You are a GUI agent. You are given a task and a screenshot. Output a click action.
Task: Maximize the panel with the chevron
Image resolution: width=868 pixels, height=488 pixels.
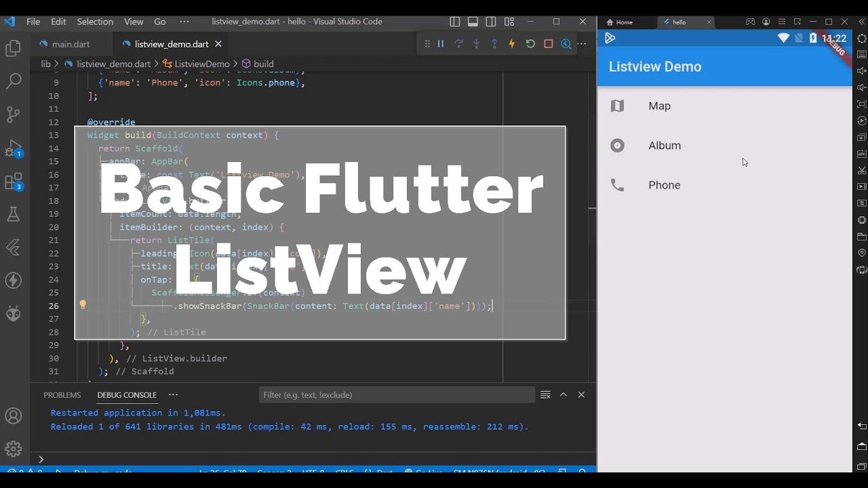[x=563, y=394]
